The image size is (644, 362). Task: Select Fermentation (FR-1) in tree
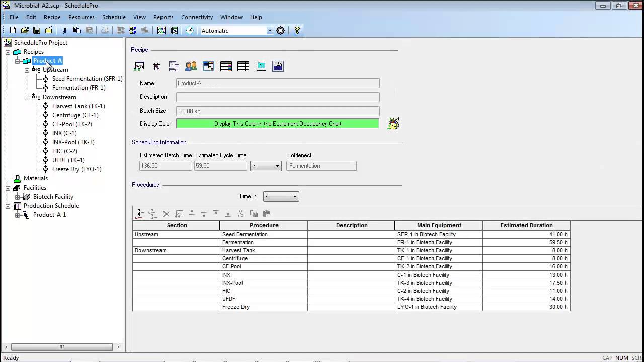tap(78, 88)
